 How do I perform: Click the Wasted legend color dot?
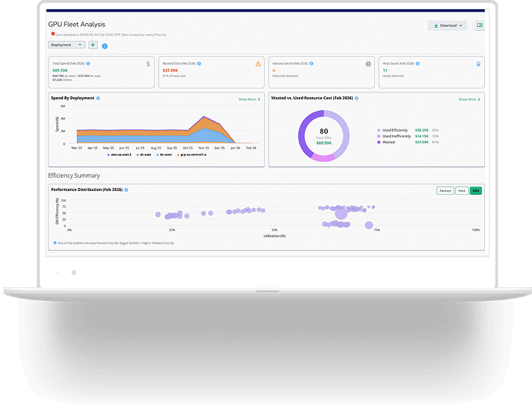[x=379, y=142]
